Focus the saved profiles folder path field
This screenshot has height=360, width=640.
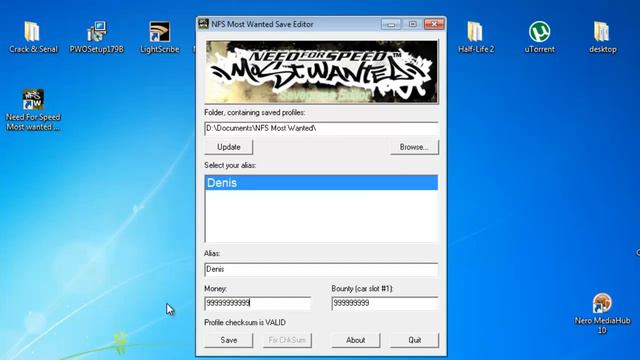point(321,129)
